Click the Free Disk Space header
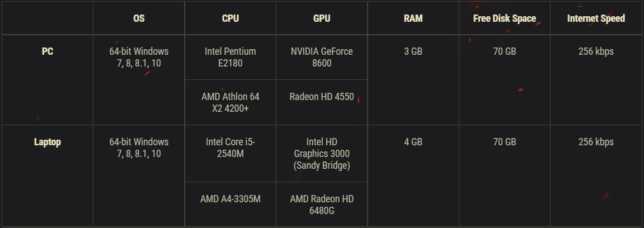The width and height of the screenshot is (644, 228). (x=504, y=18)
